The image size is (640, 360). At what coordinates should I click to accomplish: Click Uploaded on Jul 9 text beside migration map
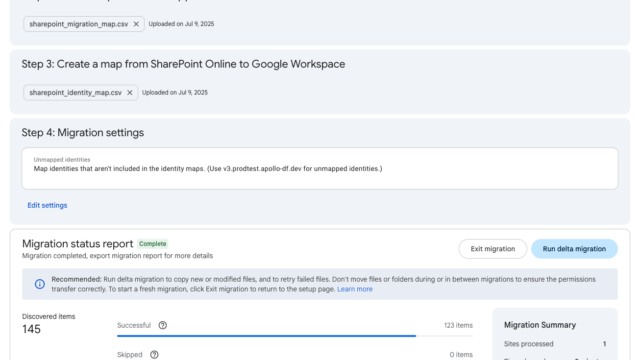tap(181, 24)
